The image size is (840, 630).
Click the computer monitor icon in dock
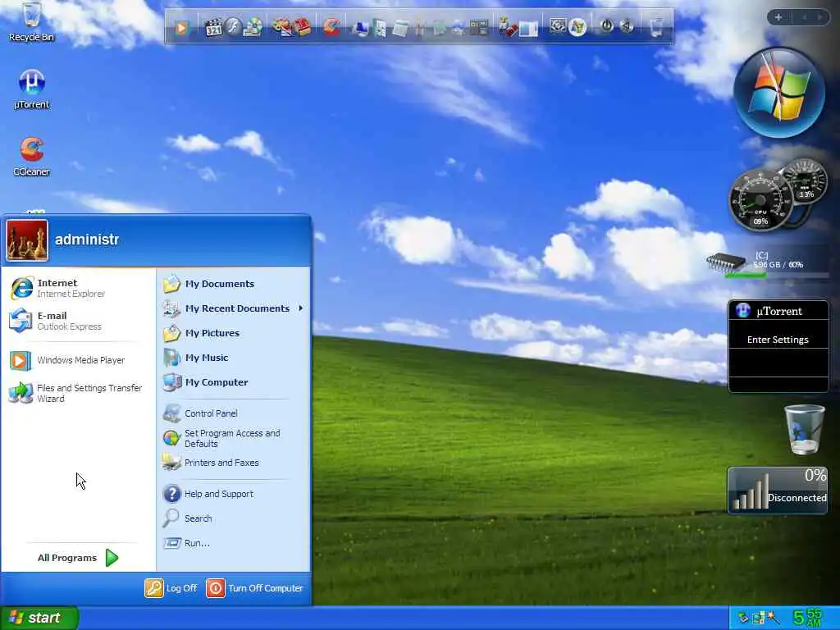(360, 27)
